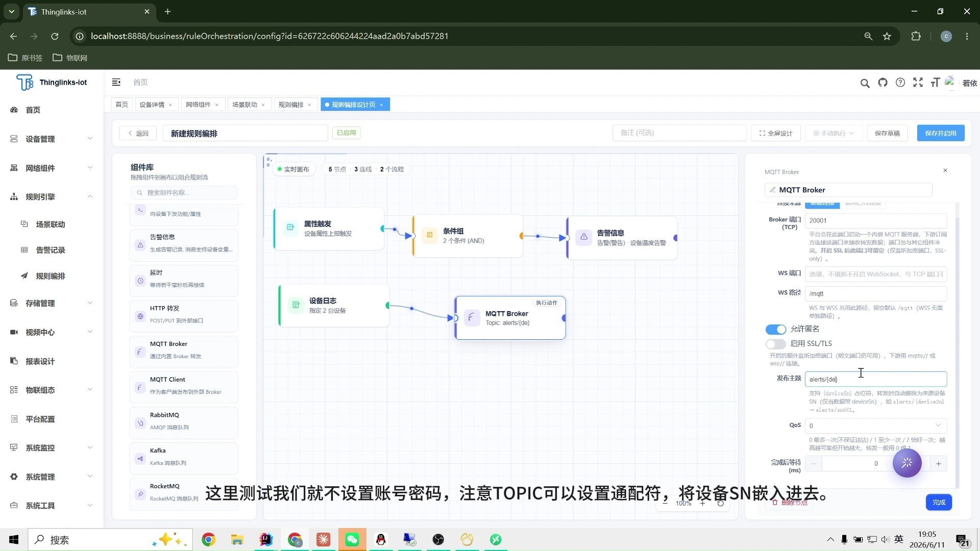The height and width of the screenshot is (551, 980).
Task: Click the blue 完成 button
Action: pyautogui.click(x=939, y=503)
